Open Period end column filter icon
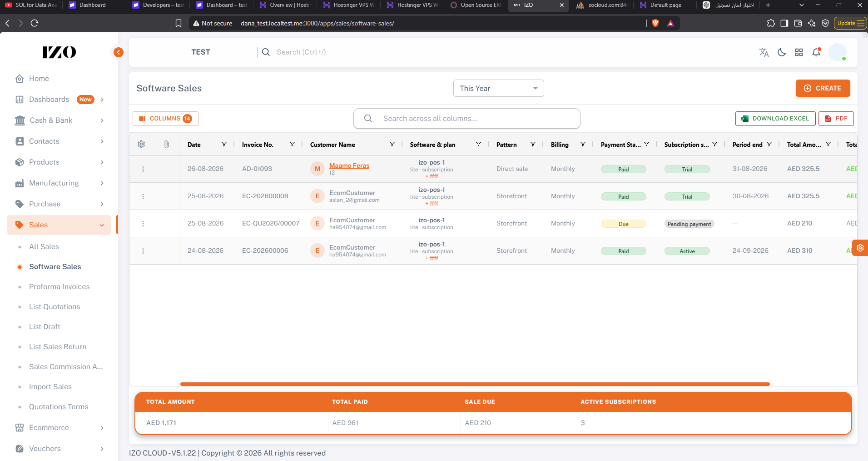Image resolution: width=868 pixels, height=461 pixels. 769,144
